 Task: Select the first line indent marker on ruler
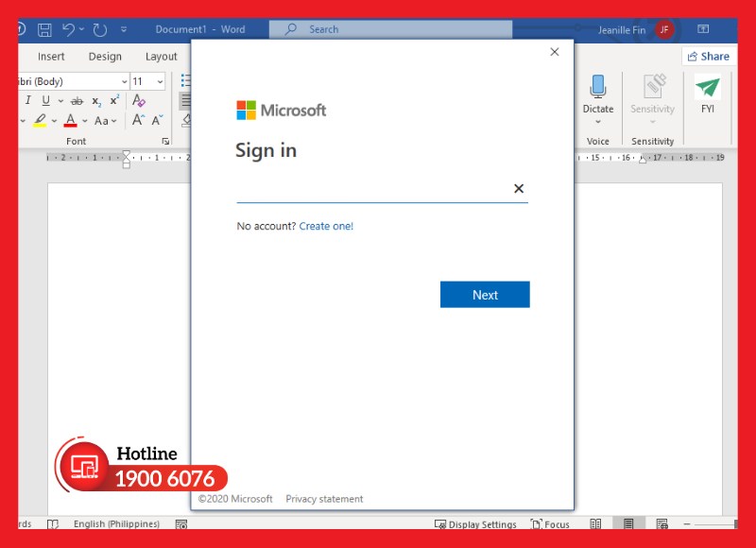127,154
